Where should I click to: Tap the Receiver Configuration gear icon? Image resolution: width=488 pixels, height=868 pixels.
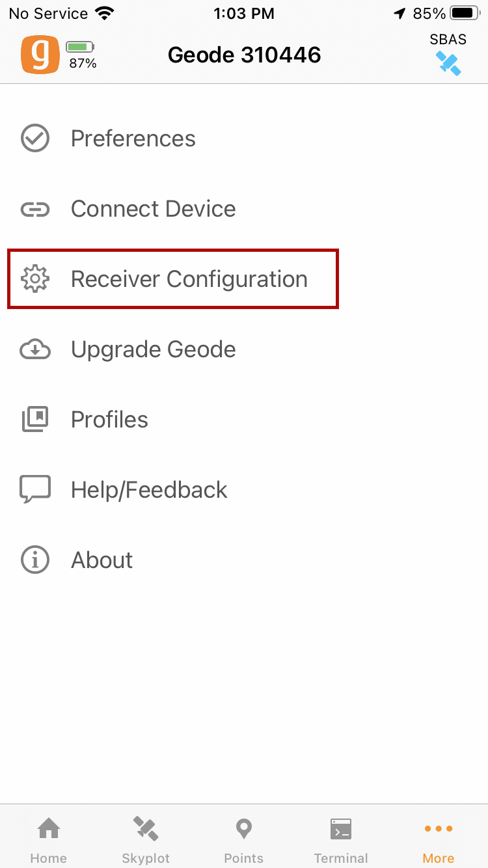click(35, 279)
